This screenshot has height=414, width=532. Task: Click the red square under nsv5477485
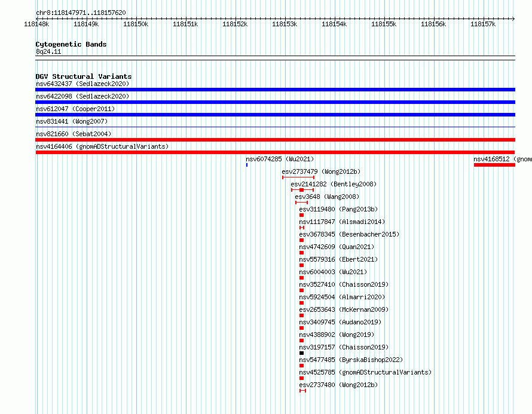click(x=302, y=366)
